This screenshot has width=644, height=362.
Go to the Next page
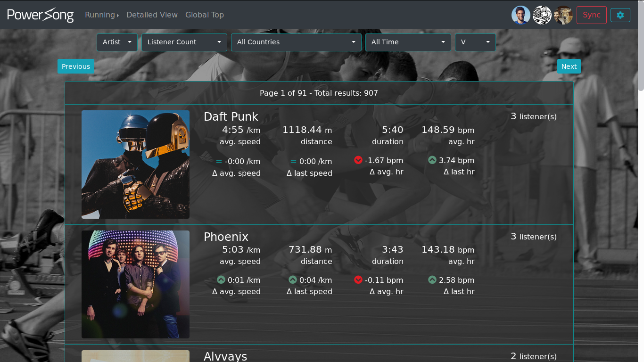pos(569,66)
